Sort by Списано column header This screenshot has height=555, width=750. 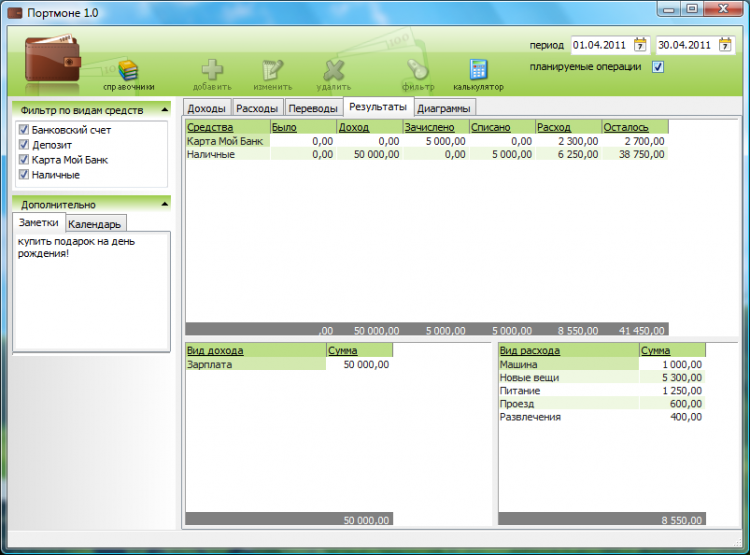point(502,127)
